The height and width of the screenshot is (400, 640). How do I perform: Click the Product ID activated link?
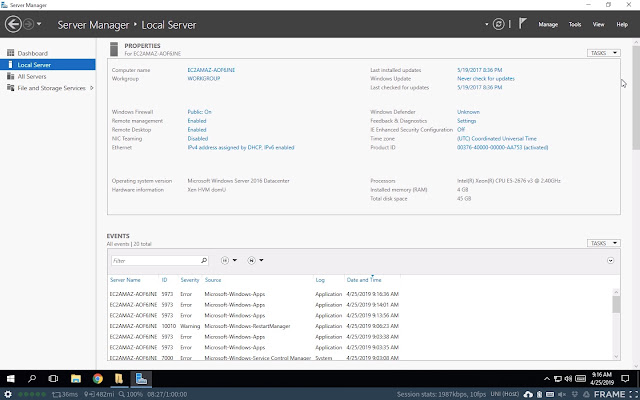(x=502, y=147)
